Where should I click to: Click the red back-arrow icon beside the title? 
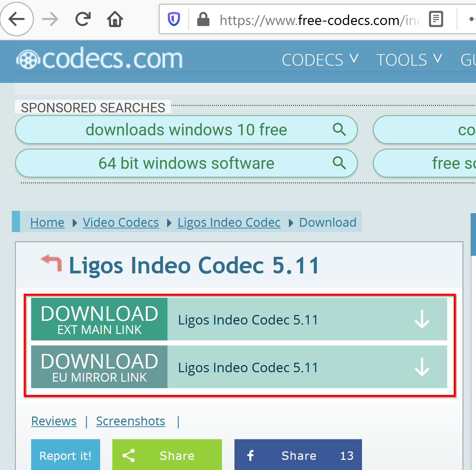pyautogui.click(x=51, y=263)
